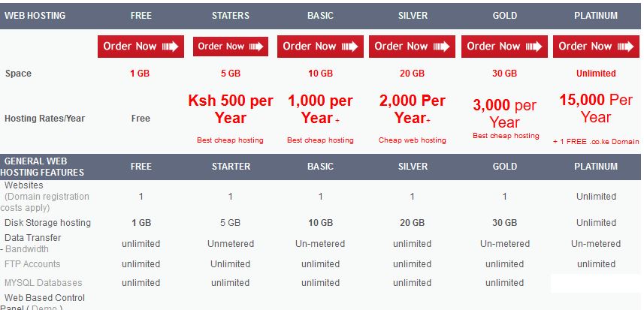Open the Ksh 500 per Year link
The width and height of the screenshot is (644, 310).
tap(231, 110)
